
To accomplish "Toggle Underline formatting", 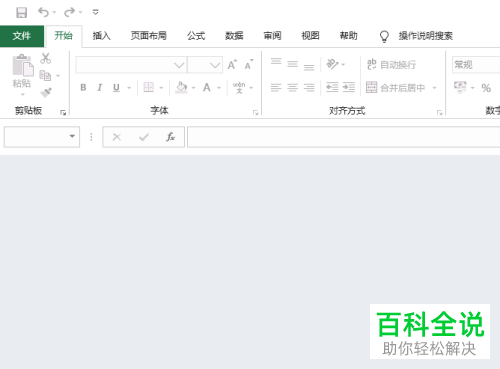I will click(x=116, y=88).
